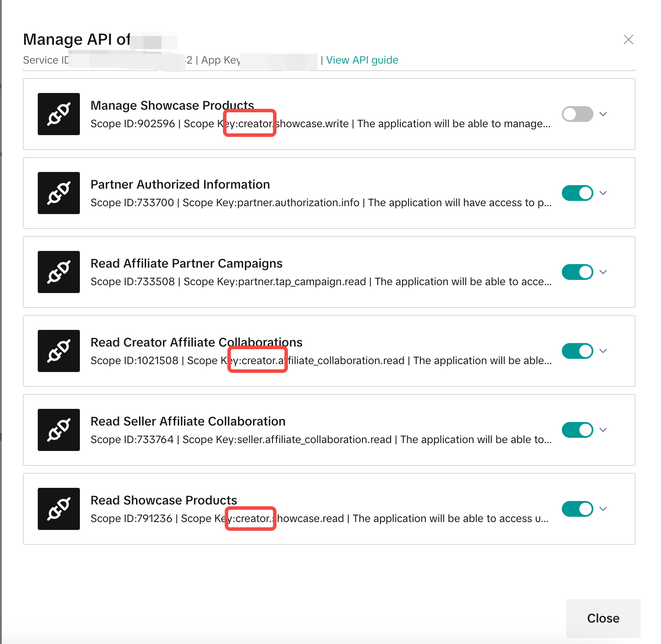The width and height of the screenshot is (661, 644).
Task: Switch off Read Seller Affiliate Collaboration toggle
Action: tap(577, 430)
